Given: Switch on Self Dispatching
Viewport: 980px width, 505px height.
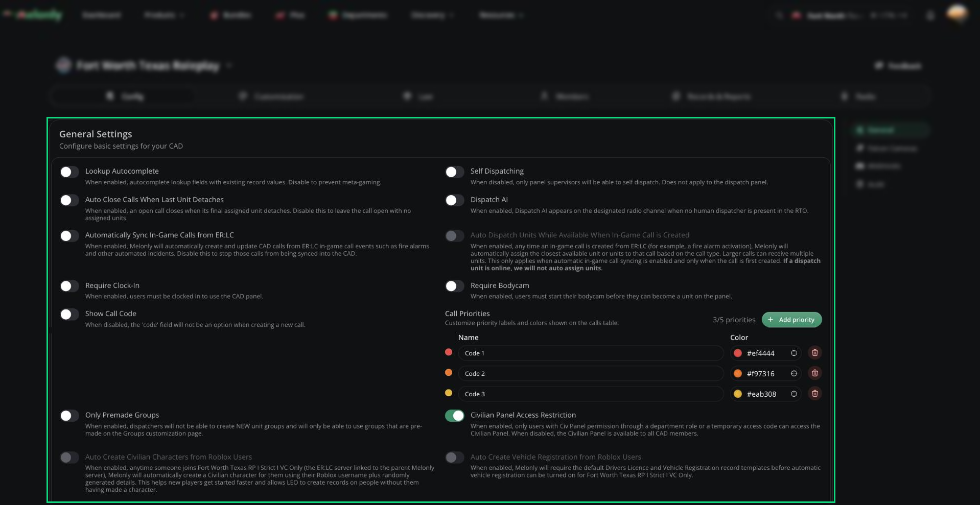Looking at the screenshot, I should [455, 172].
